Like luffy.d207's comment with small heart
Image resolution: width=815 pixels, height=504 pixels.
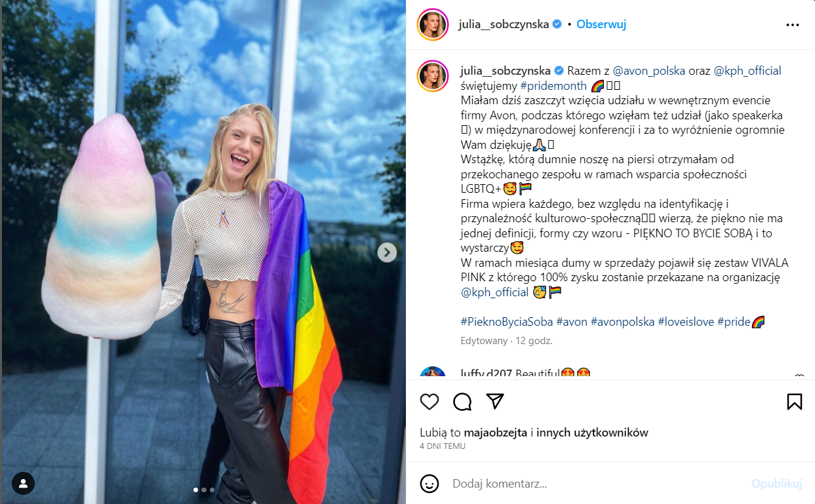799,376
